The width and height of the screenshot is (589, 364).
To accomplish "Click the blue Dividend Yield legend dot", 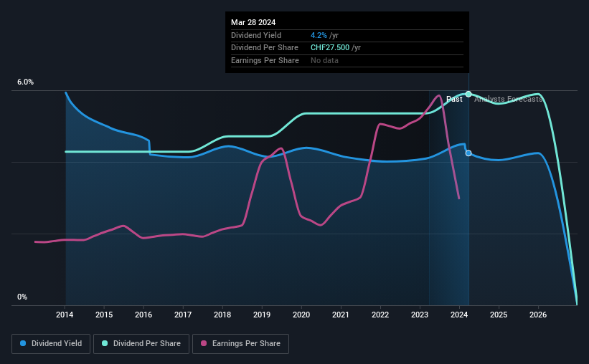I will 23,343.
